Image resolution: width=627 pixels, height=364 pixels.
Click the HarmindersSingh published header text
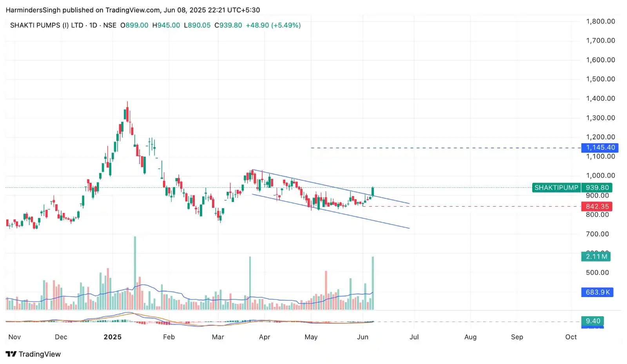pyautogui.click(x=132, y=10)
